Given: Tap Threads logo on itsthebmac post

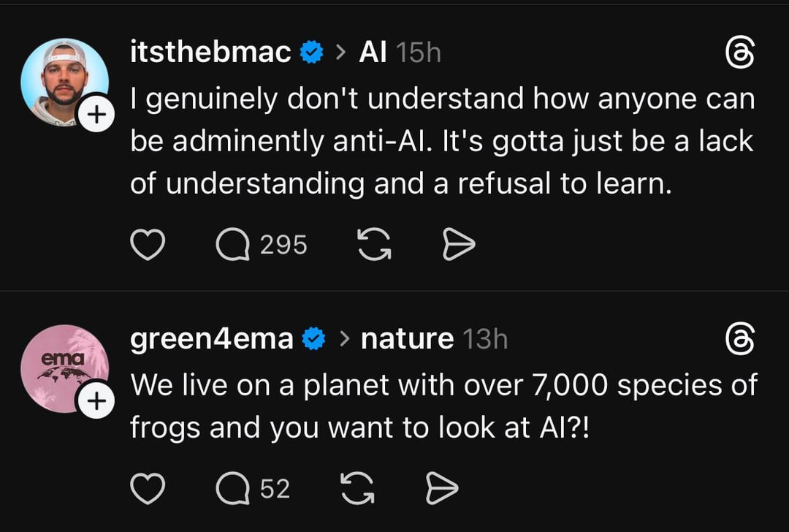Looking at the screenshot, I should tap(738, 53).
